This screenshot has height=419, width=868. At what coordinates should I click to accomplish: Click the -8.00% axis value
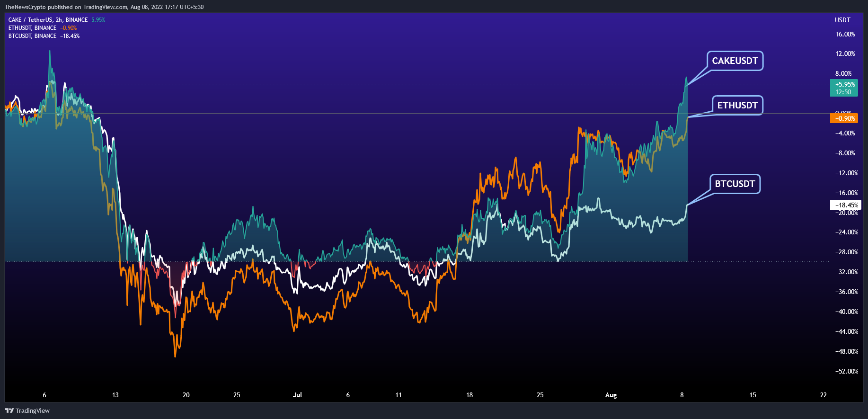(x=845, y=153)
